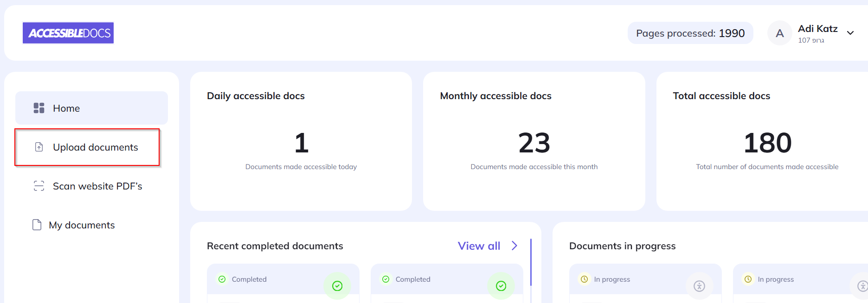Click the first Completed status label
Screen dimensions: 868x303
[x=249, y=279]
